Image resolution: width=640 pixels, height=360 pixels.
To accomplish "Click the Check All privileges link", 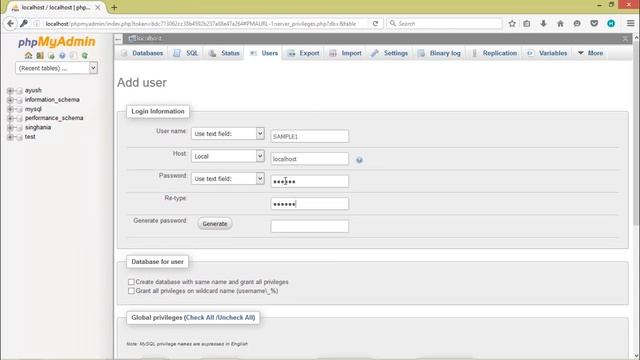I will tap(200, 318).
